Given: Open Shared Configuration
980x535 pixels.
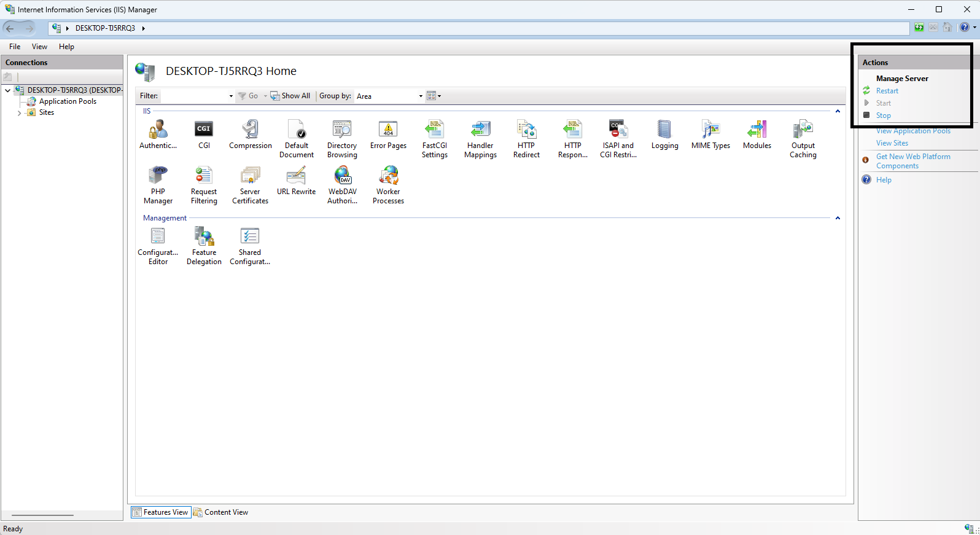Looking at the screenshot, I should pos(250,246).
